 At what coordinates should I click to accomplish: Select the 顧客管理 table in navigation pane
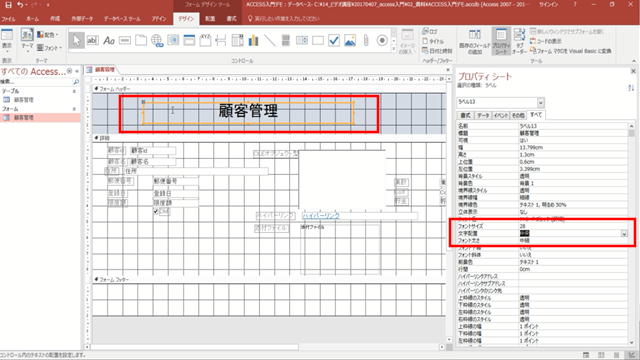(x=24, y=100)
